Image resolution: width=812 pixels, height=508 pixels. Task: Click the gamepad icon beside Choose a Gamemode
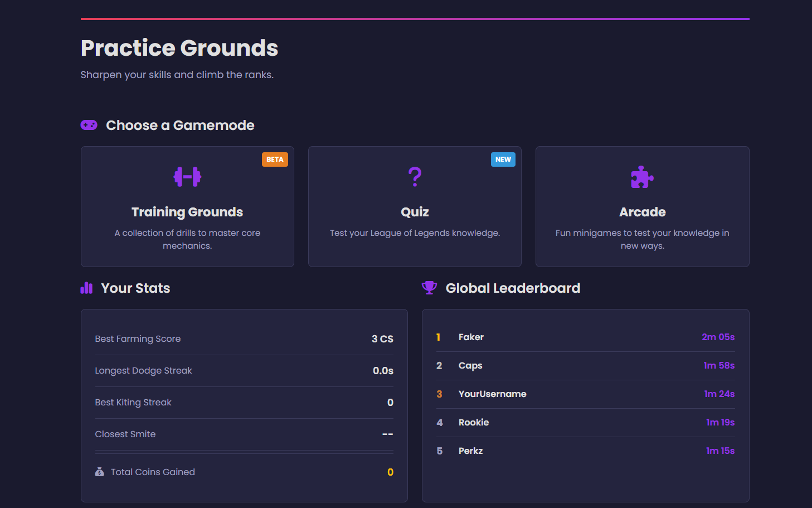tap(89, 125)
